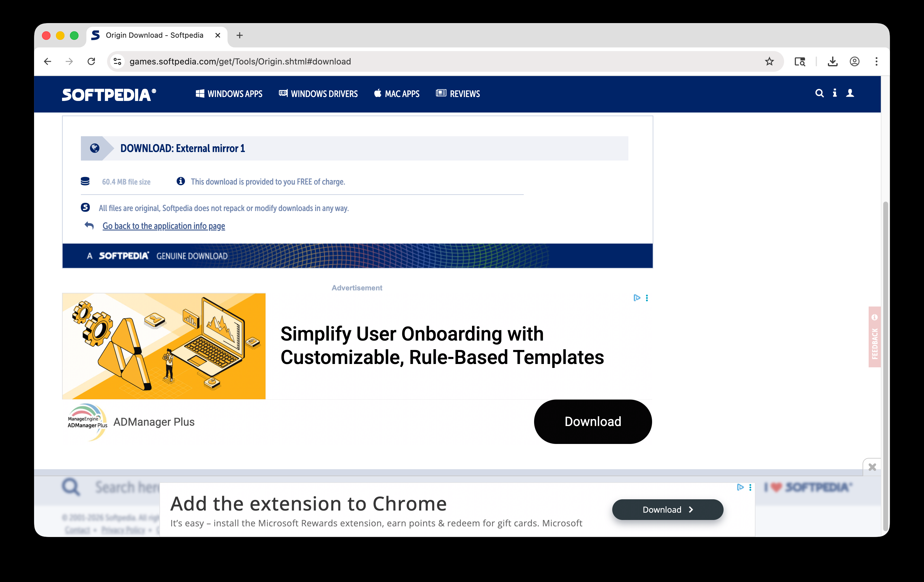
Task: Open Softpedia search magnifier icon
Action: pyautogui.click(x=819, y=93)
